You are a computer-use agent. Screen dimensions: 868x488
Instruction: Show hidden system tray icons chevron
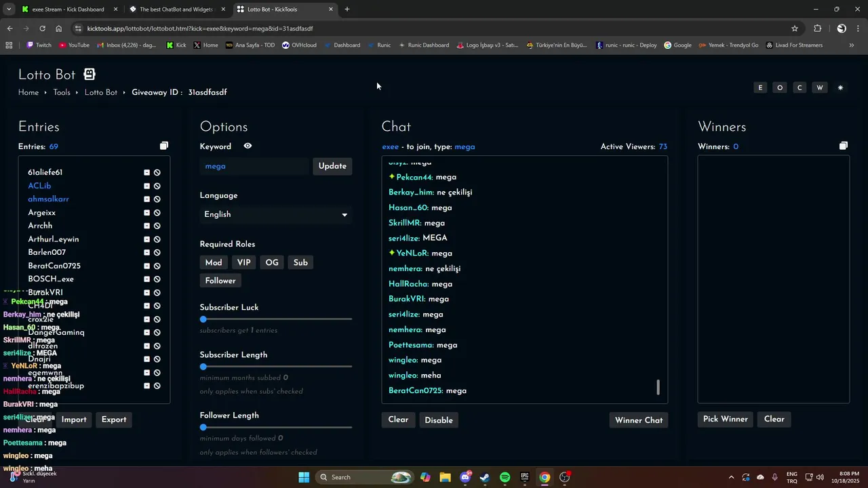pos(731,477)
